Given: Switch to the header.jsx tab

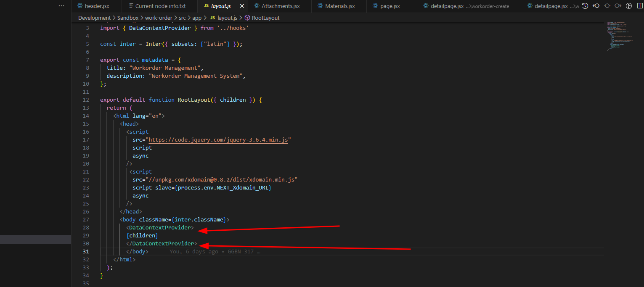Looking at the screenshot, I should (x=97, y=6).
